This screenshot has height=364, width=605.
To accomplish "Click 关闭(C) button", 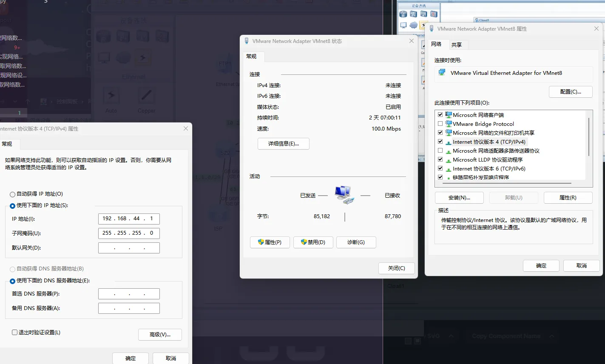I will 397,268.
